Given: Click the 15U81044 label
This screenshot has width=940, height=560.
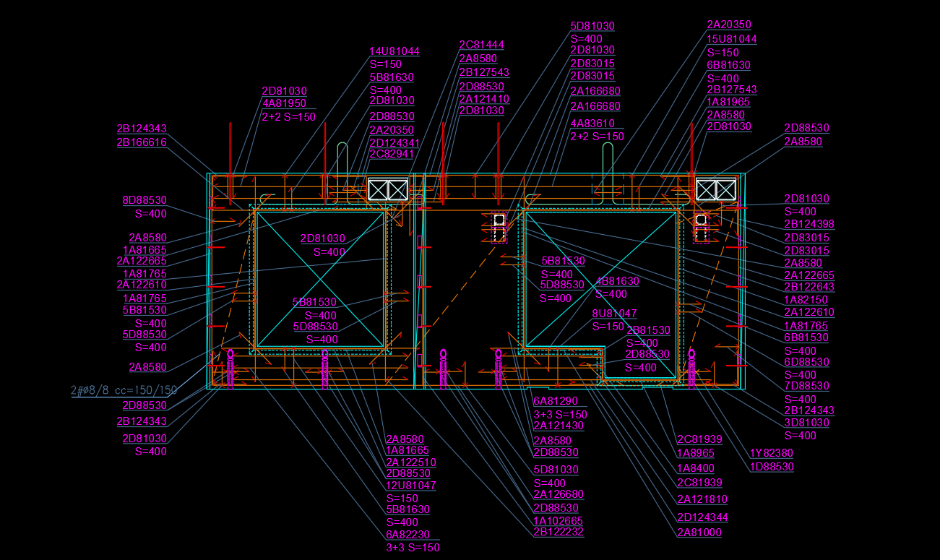Looking at the screenshot, I should 731,39.
